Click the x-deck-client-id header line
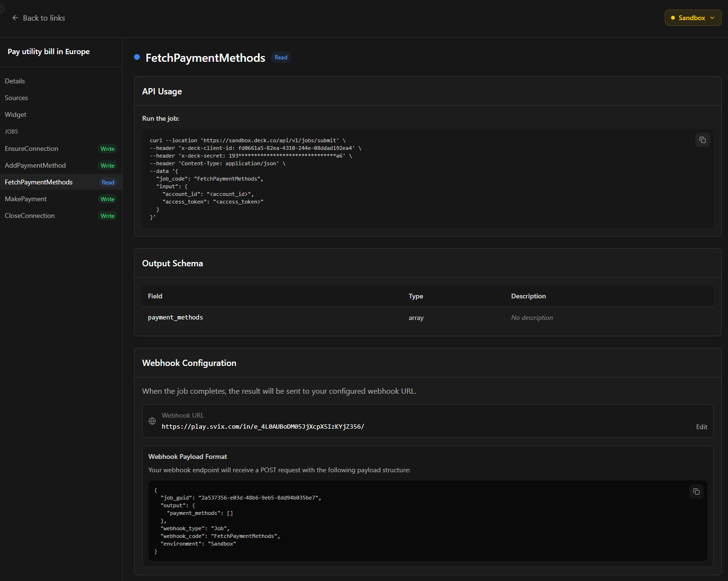The height and width of the screenshot is (581, 728). pyautogui.click(x=256, y=148)
